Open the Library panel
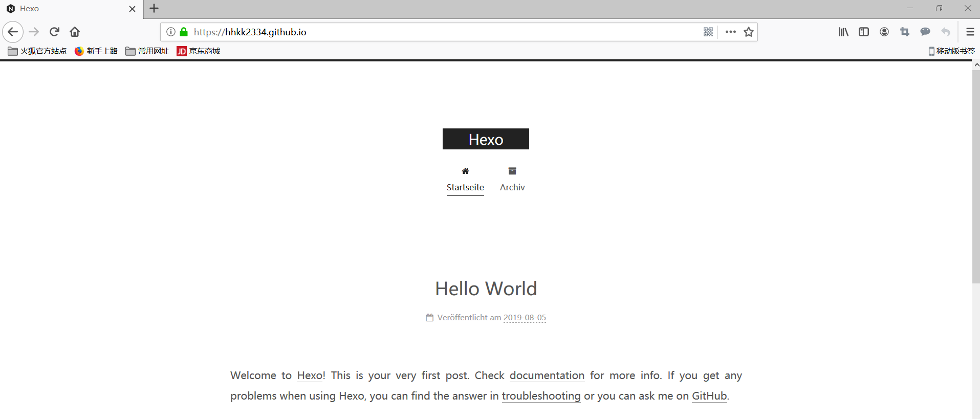The height and width of the screenshot is (419, 980). coord(843,32)
